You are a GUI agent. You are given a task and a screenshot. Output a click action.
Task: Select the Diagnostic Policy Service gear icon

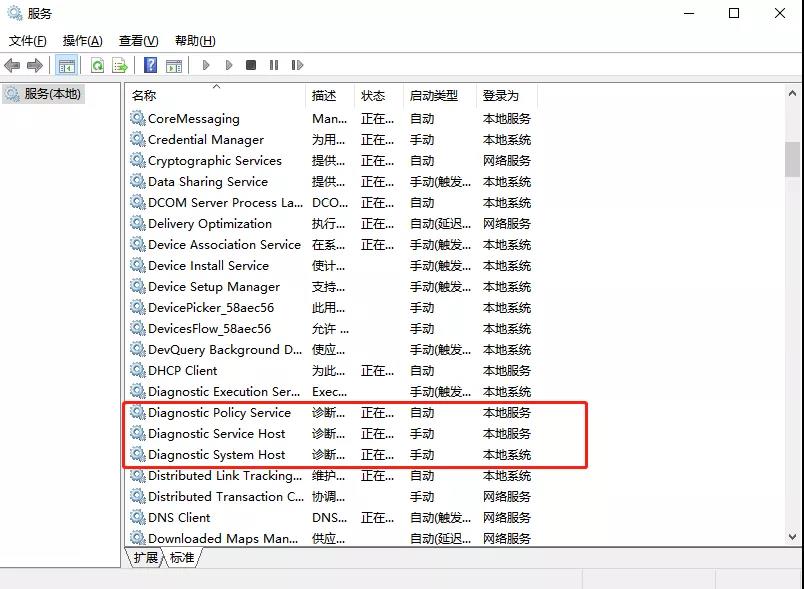[137, 413]
